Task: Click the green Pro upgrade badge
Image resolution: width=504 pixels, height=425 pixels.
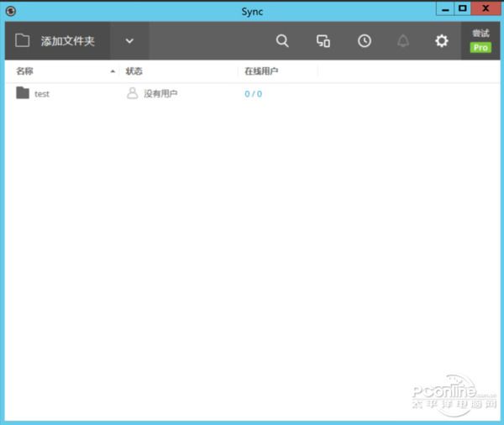Action: 480,48
